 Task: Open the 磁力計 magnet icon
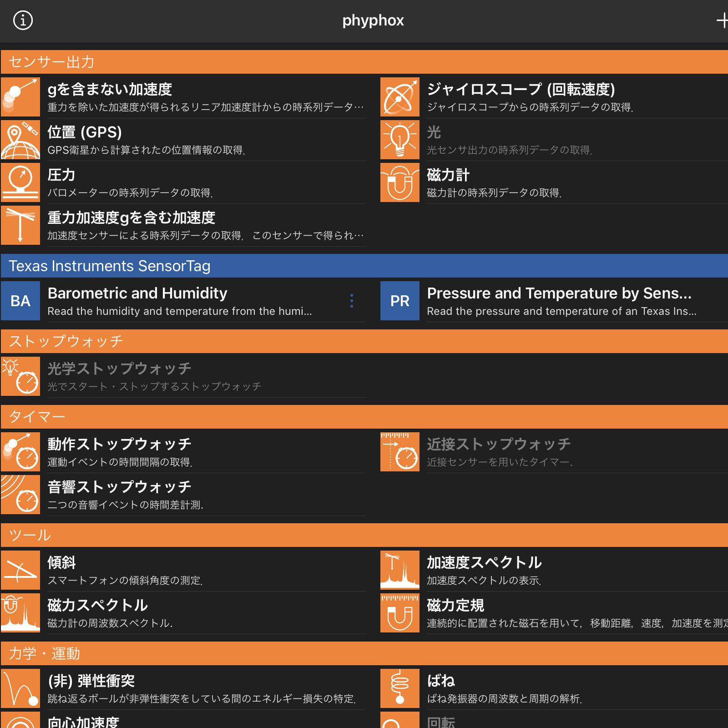[x=400, y=182]
